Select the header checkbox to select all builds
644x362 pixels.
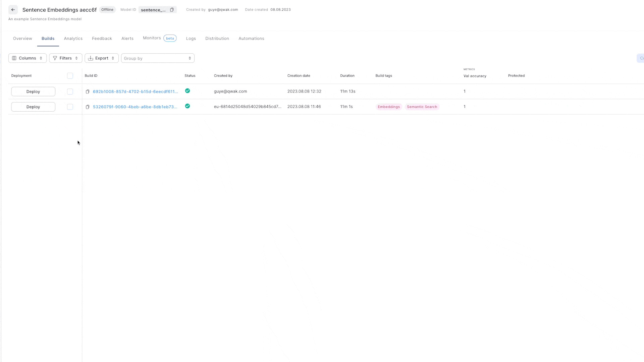point(70,75)
